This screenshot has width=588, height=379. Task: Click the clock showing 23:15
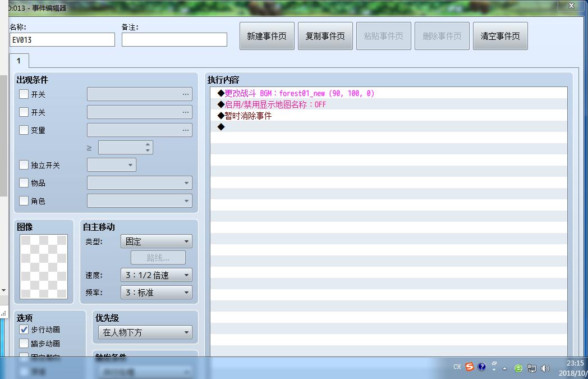pos(575,363)
